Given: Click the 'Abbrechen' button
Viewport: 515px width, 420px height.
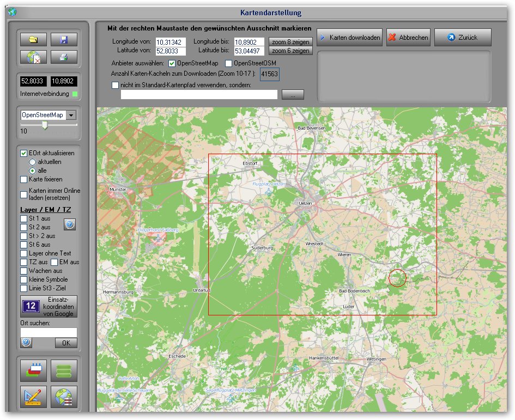Looking at the screenshot, I should [x=408, y=38].
